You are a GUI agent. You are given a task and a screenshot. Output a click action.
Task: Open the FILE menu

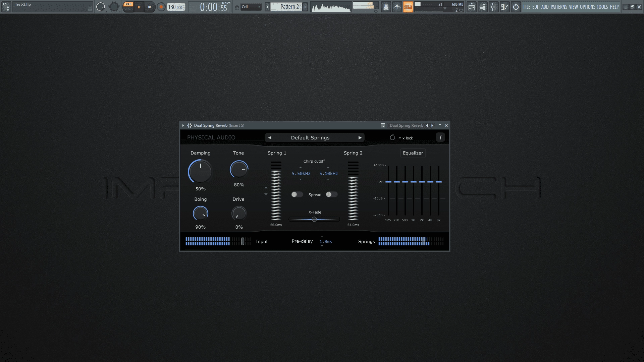pos(527,7)
